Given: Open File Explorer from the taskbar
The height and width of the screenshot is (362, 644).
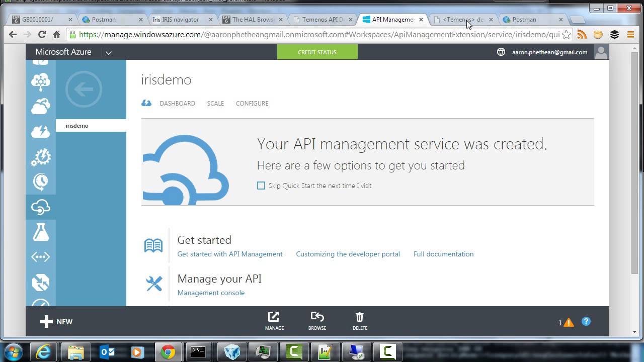Looking at the screenshot, I should 75,352.
